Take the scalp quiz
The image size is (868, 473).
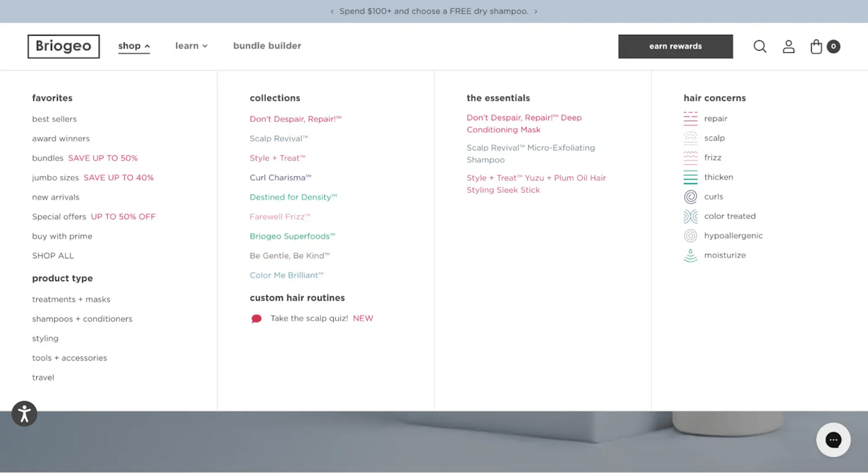click(x=309, y=318)
